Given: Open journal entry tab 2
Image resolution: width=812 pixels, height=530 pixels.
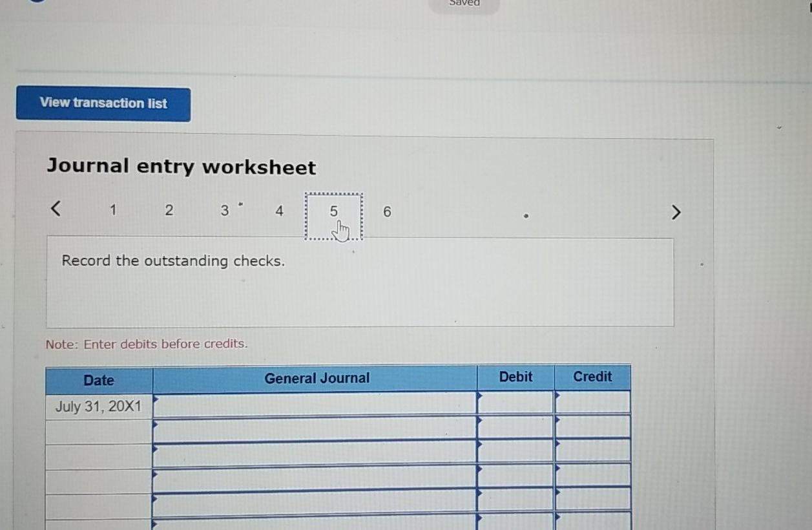Looking at the screenshot, I should pyautogui.click(x=169, y=210).
